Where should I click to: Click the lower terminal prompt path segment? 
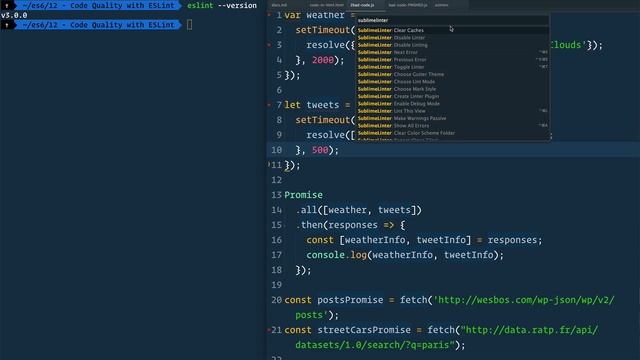tap(98, 25)
